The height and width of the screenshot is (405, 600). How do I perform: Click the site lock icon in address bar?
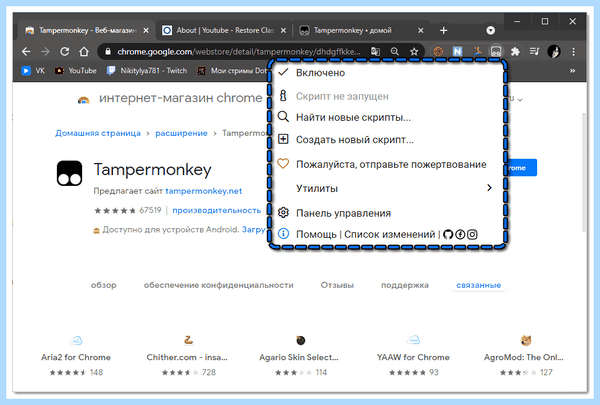[108, 51]
